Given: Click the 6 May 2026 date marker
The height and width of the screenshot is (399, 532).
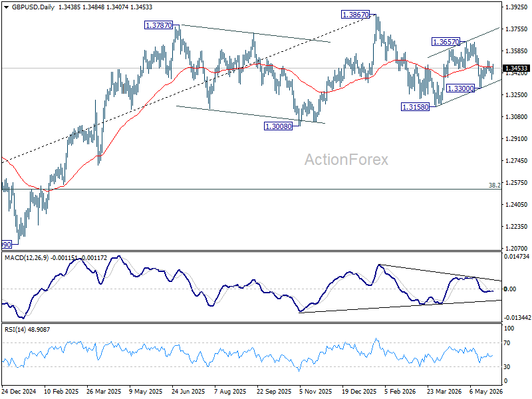Looking at the screenshot, I should [x=486, y=391].
